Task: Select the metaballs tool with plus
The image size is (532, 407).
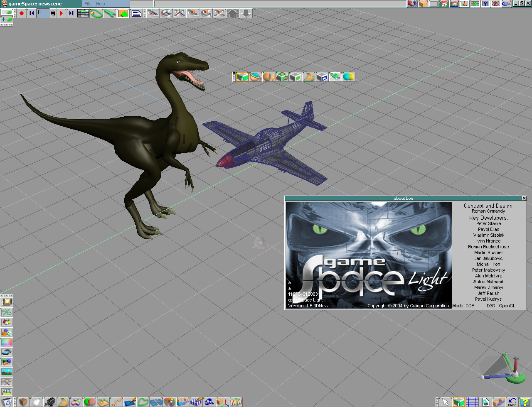Action: 76,402
